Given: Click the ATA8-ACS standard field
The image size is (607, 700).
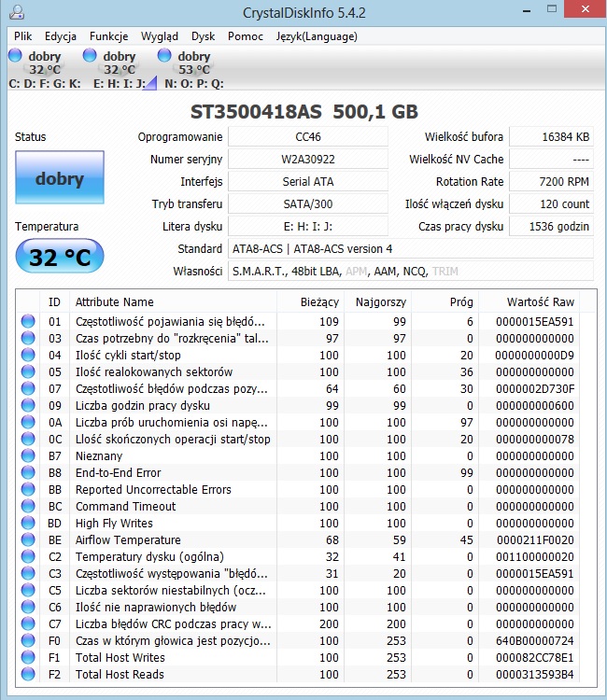Looking at the screenshot, I should pos(411,248).
